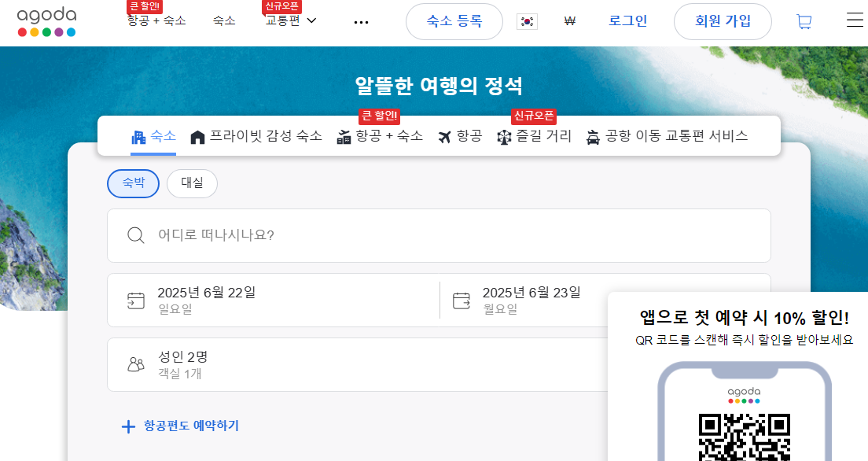Viewport: 868px width, 461px height.
Task: Expand the 교통편 dropdown in header
Action: [291, 20]
